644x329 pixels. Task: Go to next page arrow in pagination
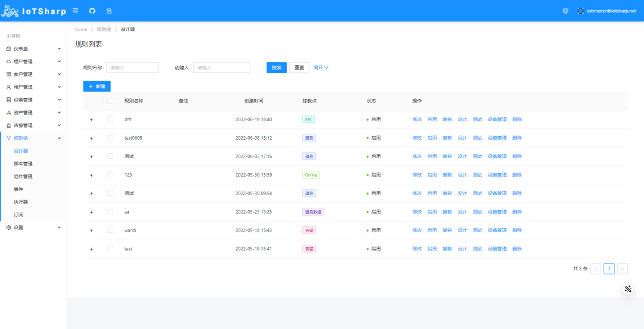coord(622,269)
